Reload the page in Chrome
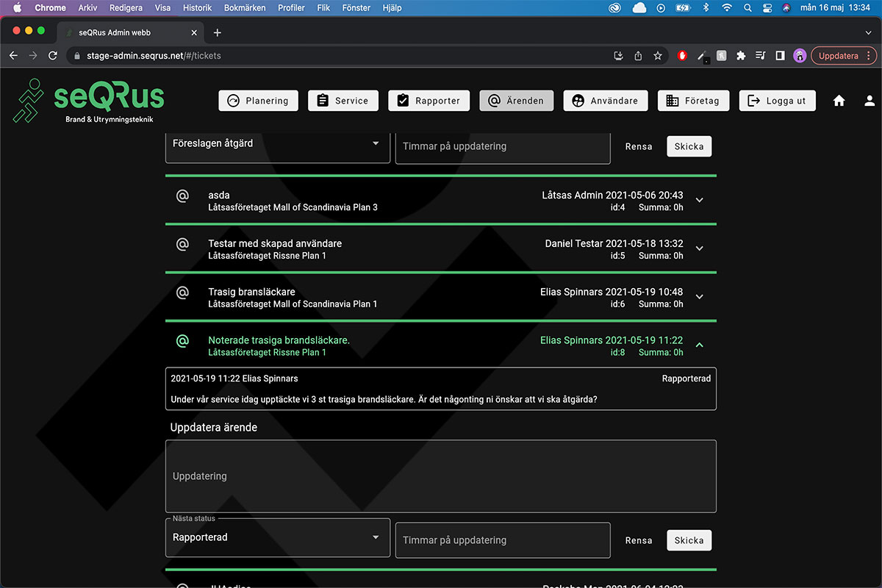Image resolution: width=882 pixels, height=588 pixels. 53,56
